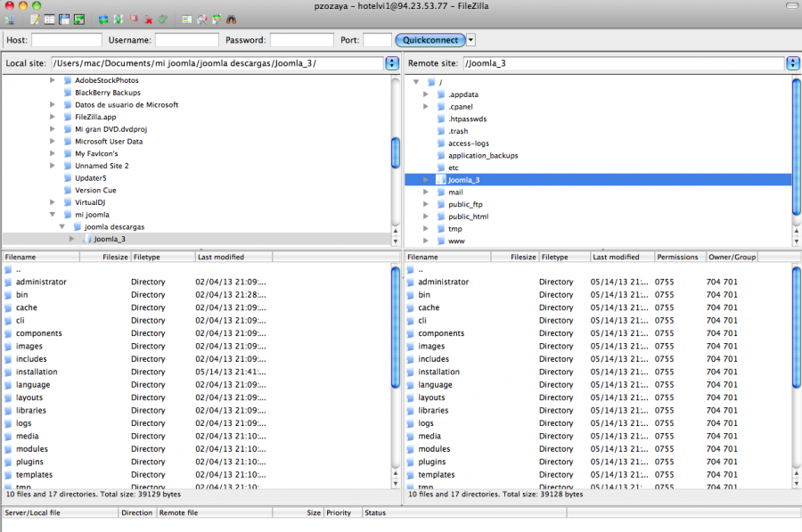Click the local file list scroll-down arrow
The width and height of the screenshot is (802, 532).
click(x=396, y=483)
